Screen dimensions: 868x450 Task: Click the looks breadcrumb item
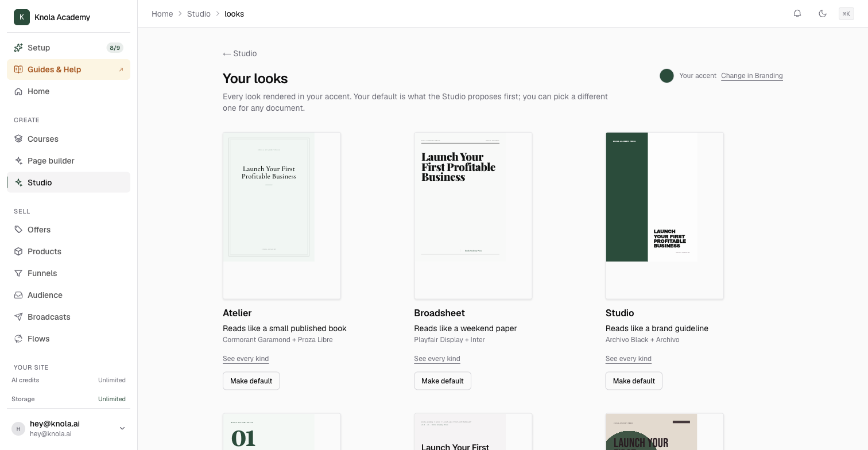pyautogui.click(x=234, y=14)
